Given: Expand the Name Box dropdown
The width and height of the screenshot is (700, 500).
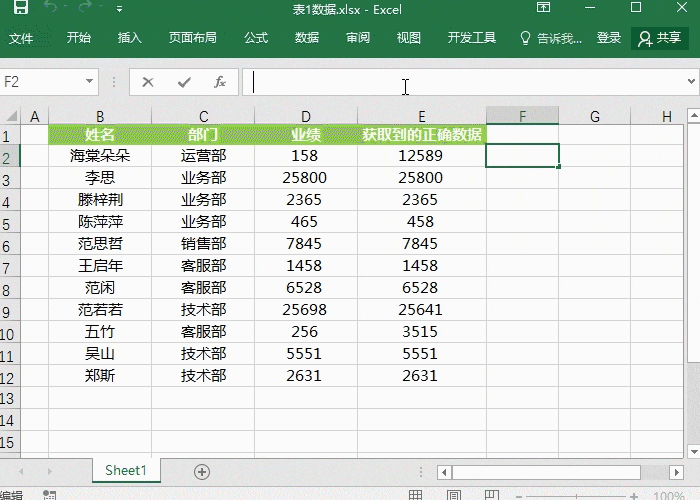Looking at the screenshot, I should coord(90,82).
